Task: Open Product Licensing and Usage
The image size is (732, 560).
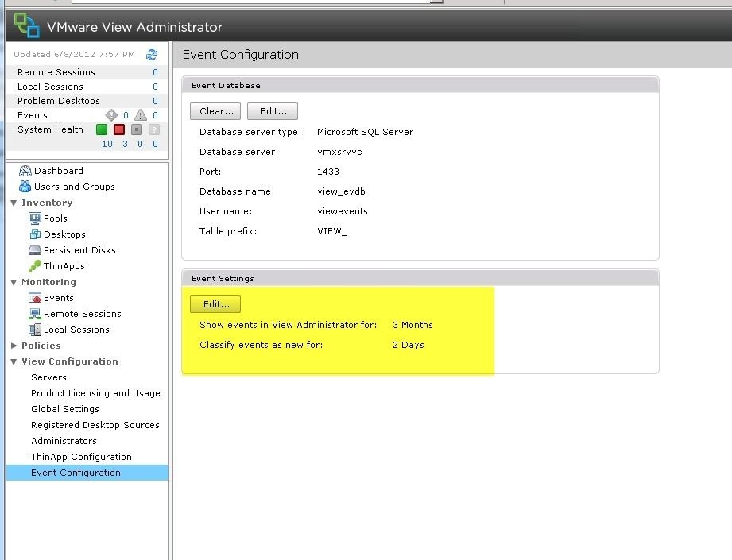Action: coord(95,393)
